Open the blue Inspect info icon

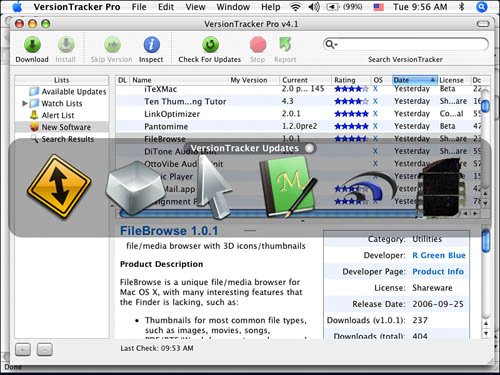(x=152, y=45)
